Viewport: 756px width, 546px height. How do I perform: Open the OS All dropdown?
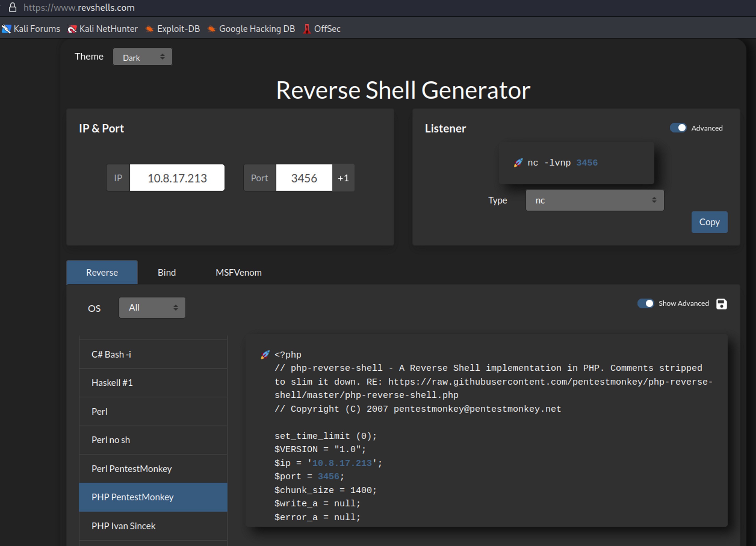click(x=152, y=307)
